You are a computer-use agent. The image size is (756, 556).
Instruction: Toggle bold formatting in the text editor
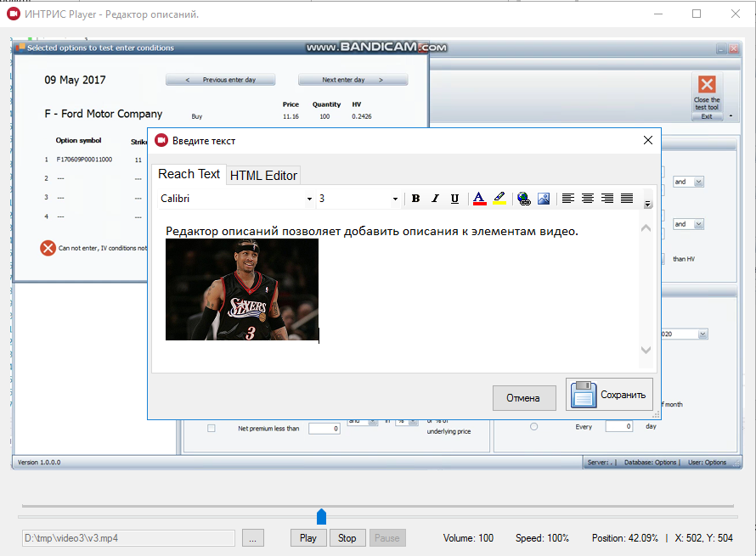(x=415, y=199)
